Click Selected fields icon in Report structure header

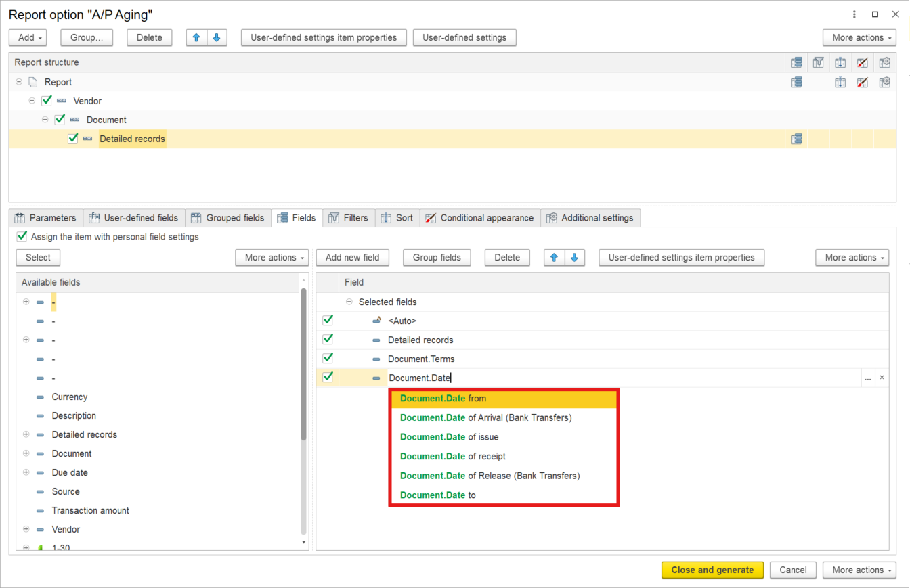pyautogui.click(x=796, y=62)
